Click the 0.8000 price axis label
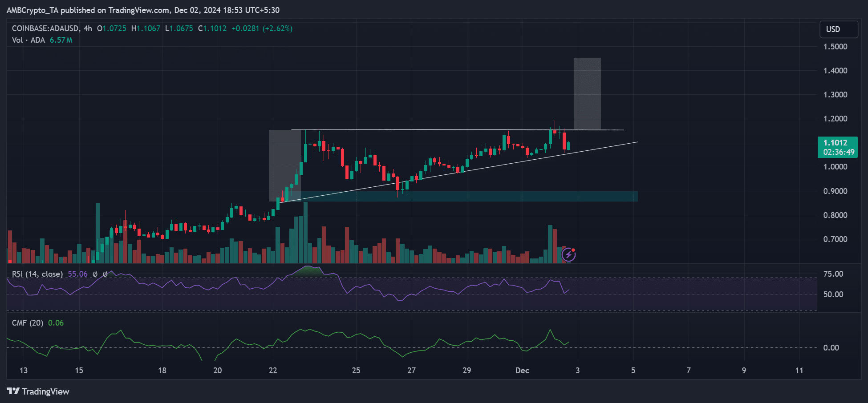The width and height of the screenshot is (868, 403). click(835, 215)
